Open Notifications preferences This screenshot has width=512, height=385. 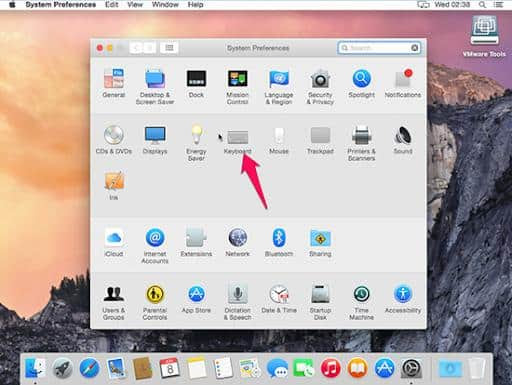coord(403,83)
